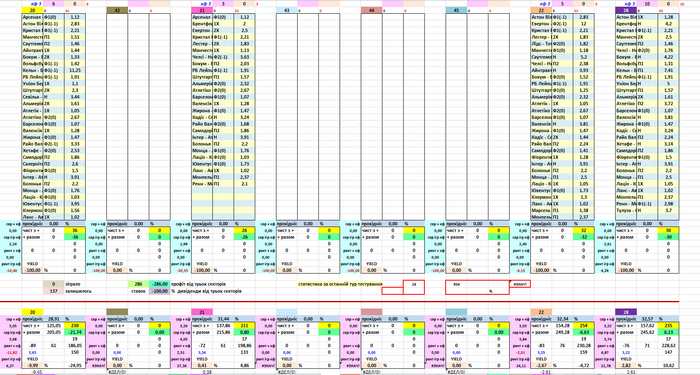The height and width of the screenshot is (375, 700).
Task: Click the зіграло label
Action: coord(74,284)
